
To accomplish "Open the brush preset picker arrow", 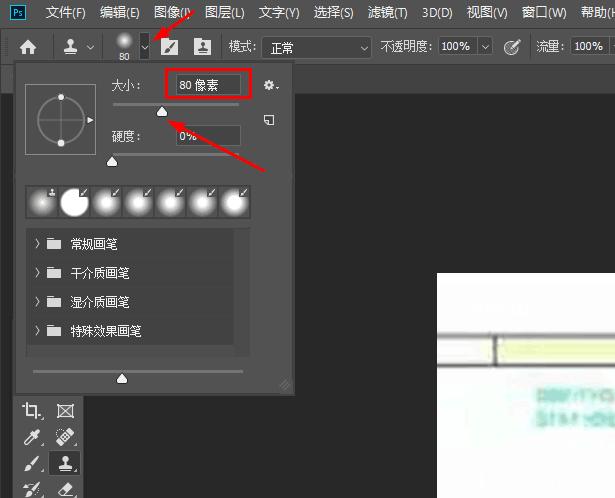I will coord(145,46).
